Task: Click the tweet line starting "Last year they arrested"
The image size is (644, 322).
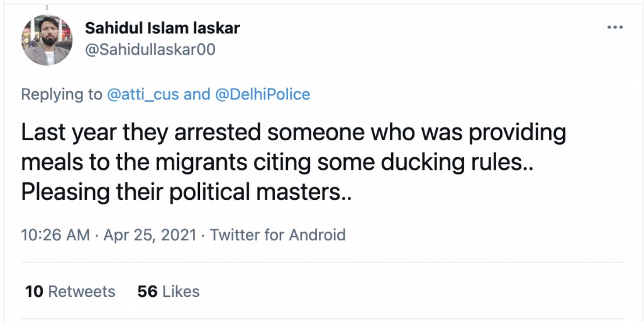Action: coord(294,132)
